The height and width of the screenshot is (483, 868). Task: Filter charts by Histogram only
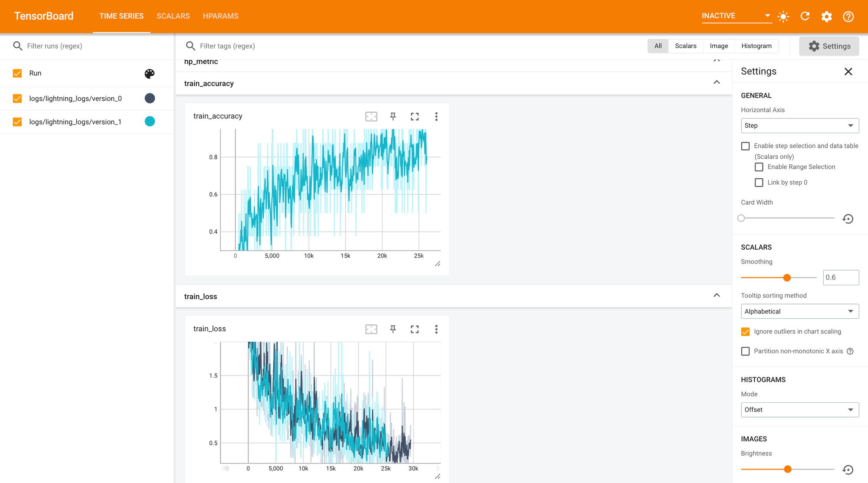756,46
